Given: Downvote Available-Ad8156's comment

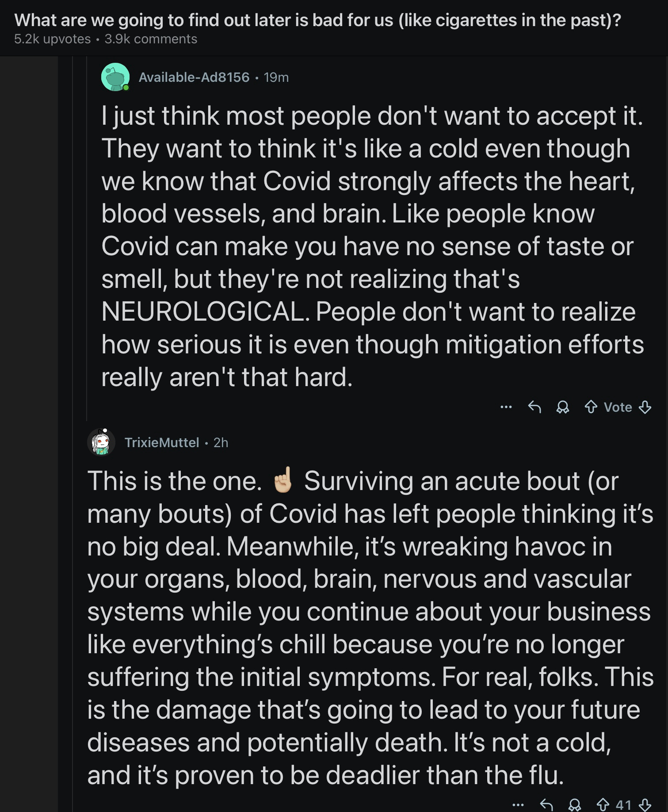Looking at the screenshot, I should pyautogui.click(x=645, y=407).
